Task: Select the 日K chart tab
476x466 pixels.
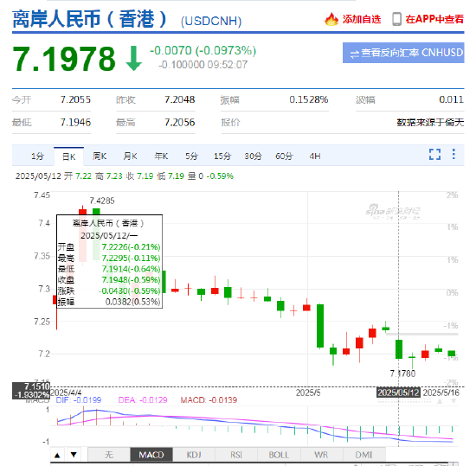Action: pyautogui.click(x=69, y=156)
